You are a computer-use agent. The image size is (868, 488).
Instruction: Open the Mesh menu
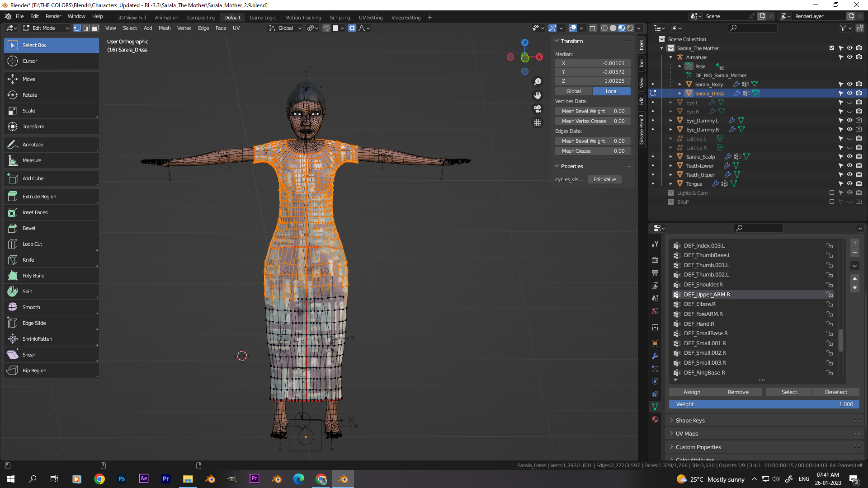[165, 28]
